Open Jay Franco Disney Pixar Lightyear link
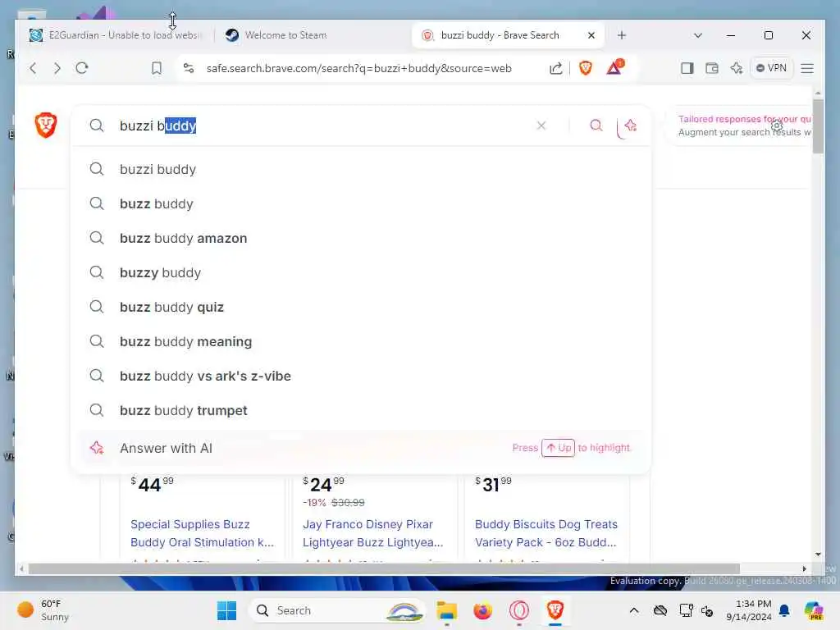Screen dimensions: 840x630 pos(373,533)
